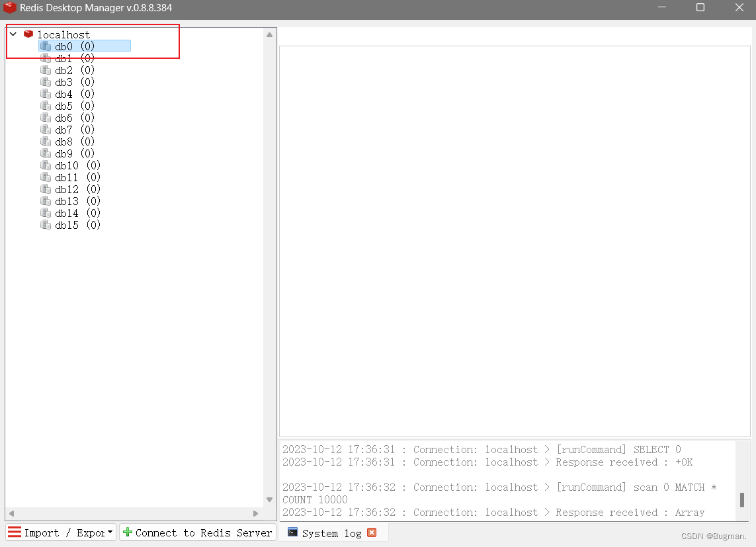
Task: Click the database icon for db14
Action: (46, 213)
